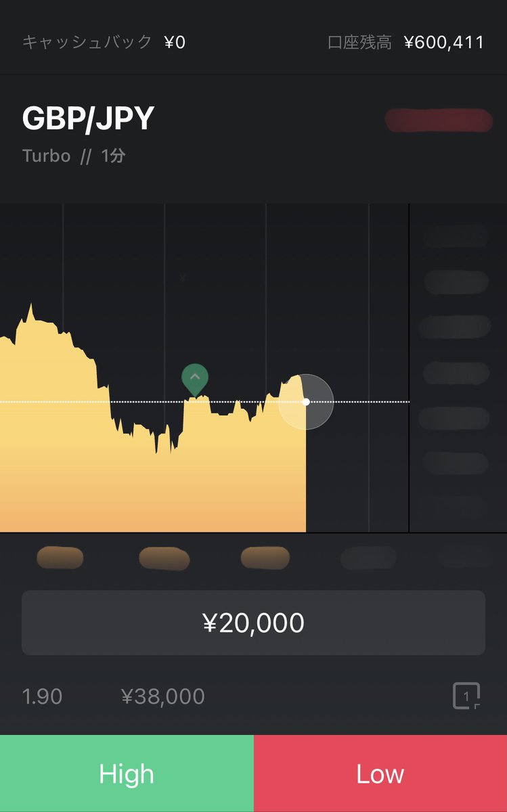Tap the blurred red pill beside GBP/JPY
Image resolution: width=507 pixels, height=812 pixels.
[439, 120]
